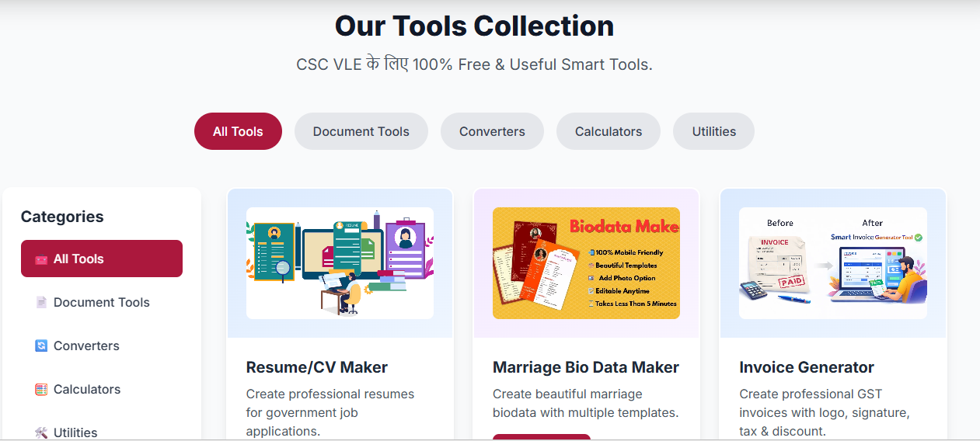980x441 pixels.
Task: Select Converters in Categories sidebar
Action: click(102, 346)
